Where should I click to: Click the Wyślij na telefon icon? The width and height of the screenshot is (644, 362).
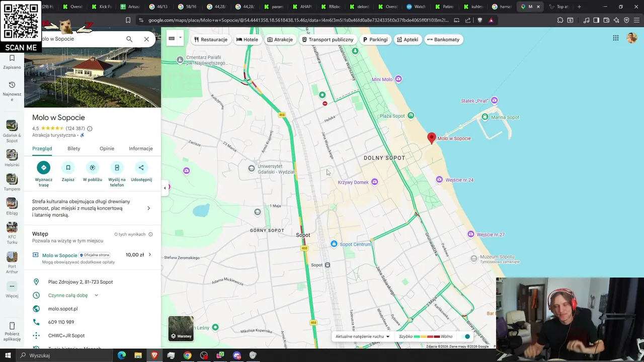point(117,167)
